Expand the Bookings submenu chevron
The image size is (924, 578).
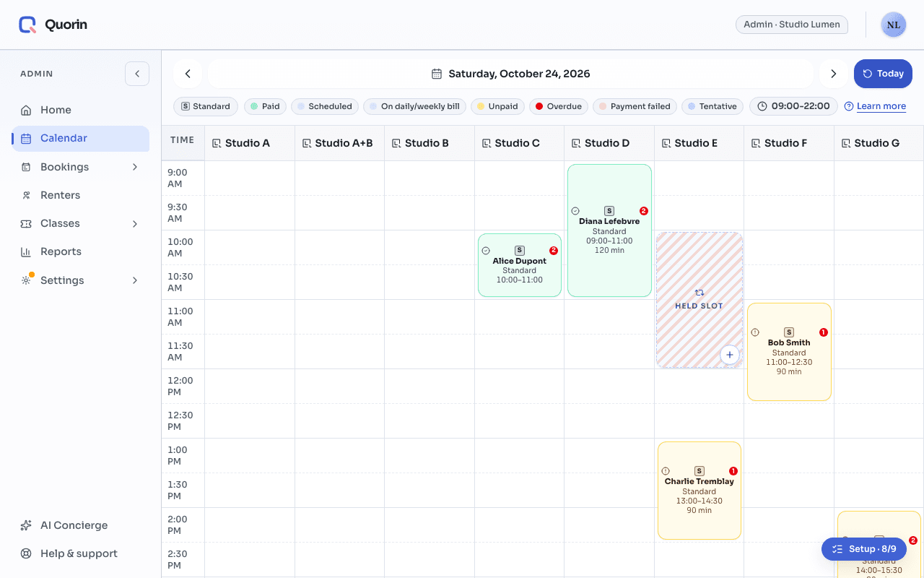(x=135, y=167)
